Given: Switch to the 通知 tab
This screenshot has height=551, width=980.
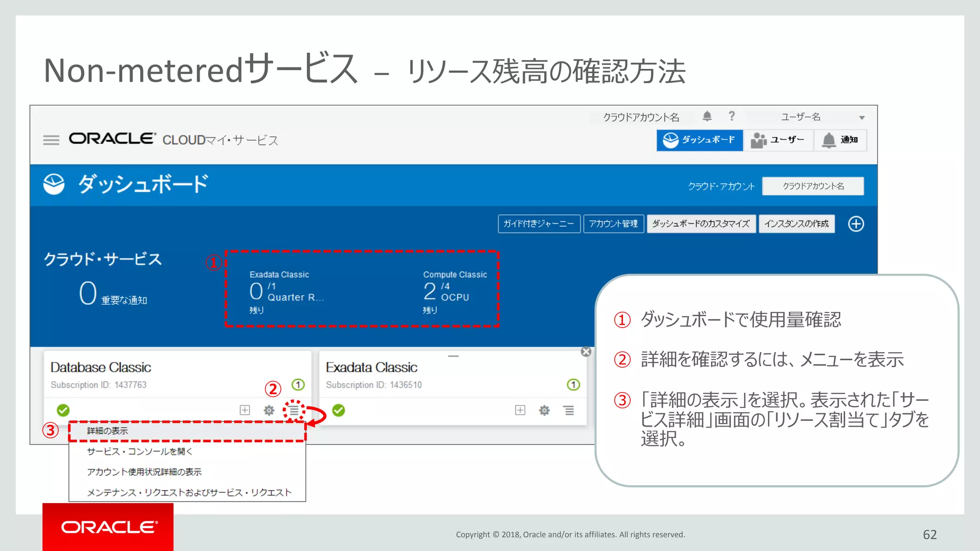Looking at the screenshot, I should 840,140.
